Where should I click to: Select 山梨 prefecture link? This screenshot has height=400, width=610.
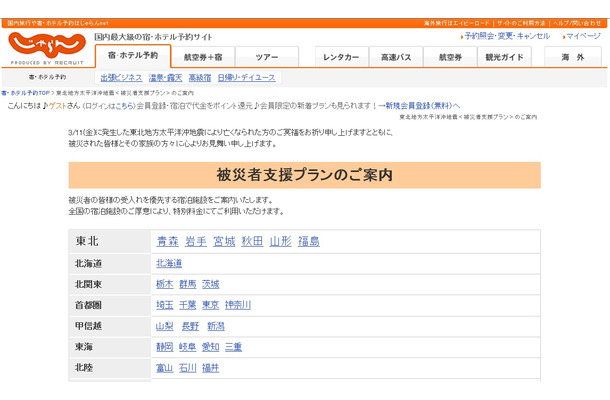[x=165, y=326]
